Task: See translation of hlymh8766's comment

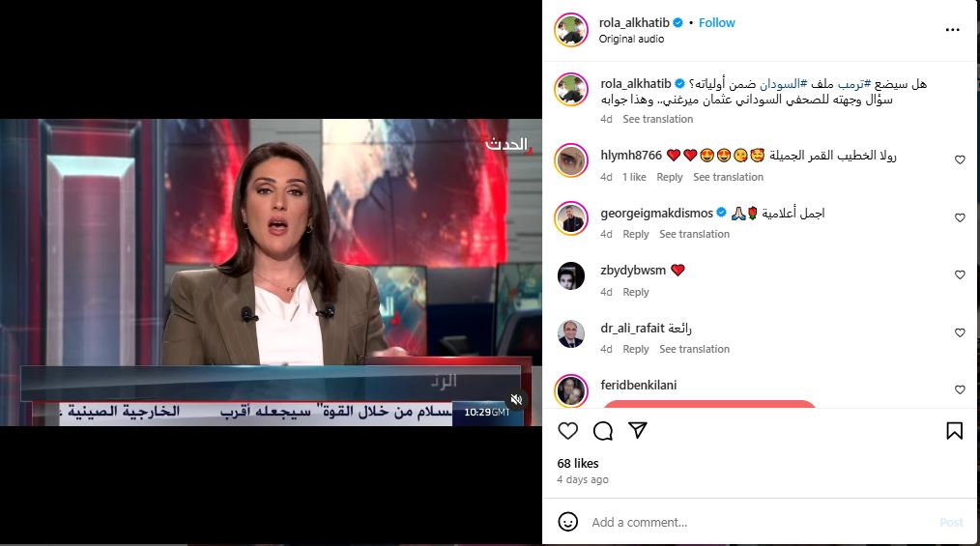Action: [x=728, y=177]
